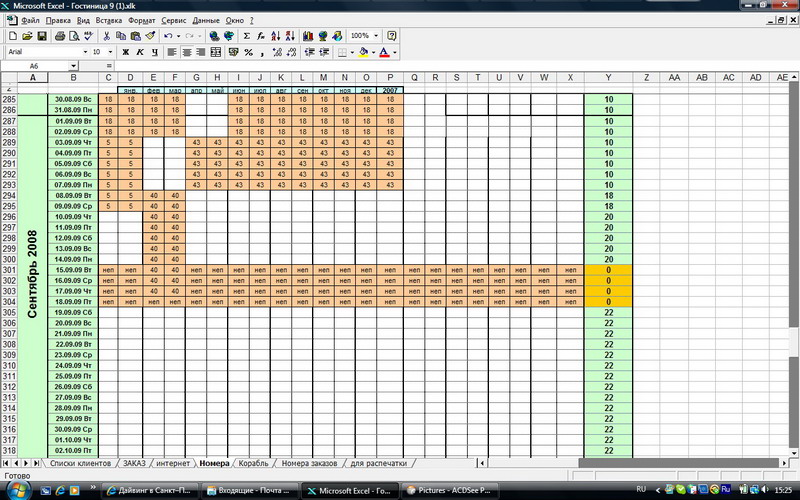Apply Percent Style format icon
Image resolution: width=800 pixels, height=500 pixels.
point(248,52)
